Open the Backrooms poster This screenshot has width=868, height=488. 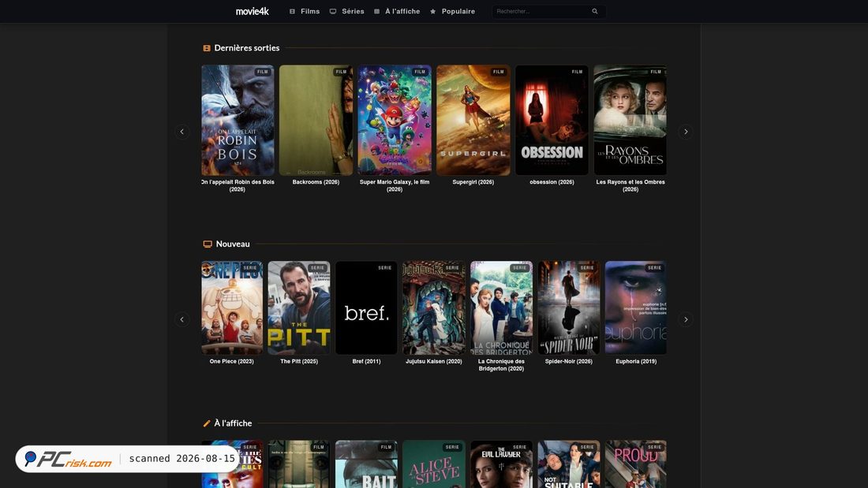click(x=316, y=120)
